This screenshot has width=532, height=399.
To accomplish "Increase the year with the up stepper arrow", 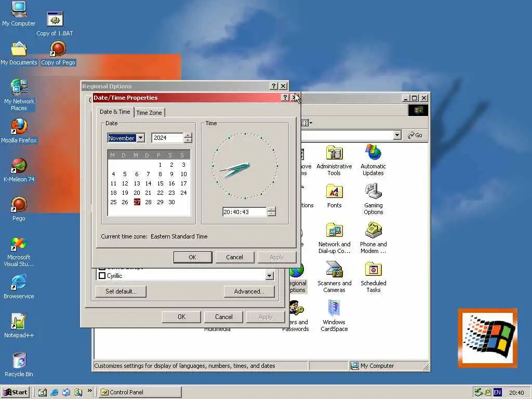I will pyautogui.click(x=188, y=136).
